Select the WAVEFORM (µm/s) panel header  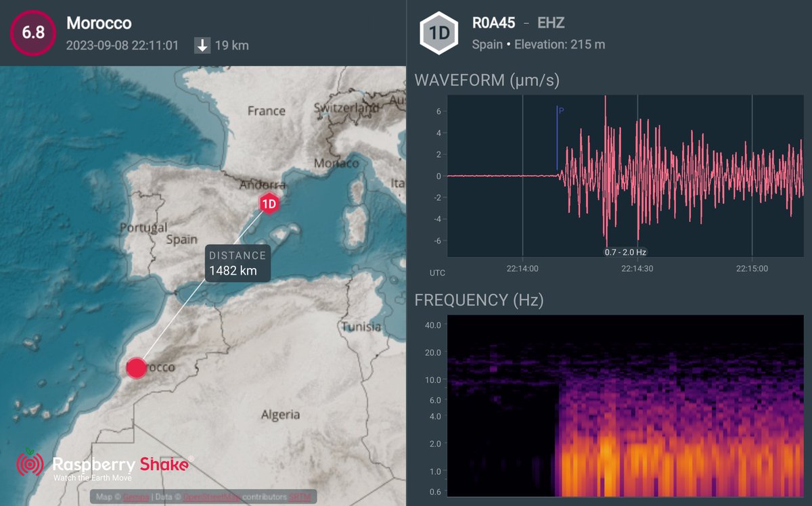pyautogui.click(x=493, y=80)
